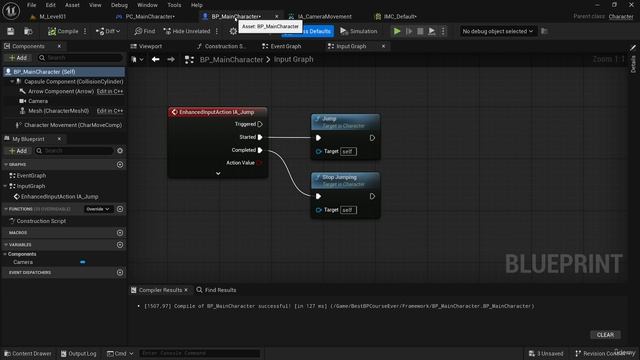The height and width of the screenshot is (360, 640).
Task: Open the Diff dropdown
Action: point(108,31)
